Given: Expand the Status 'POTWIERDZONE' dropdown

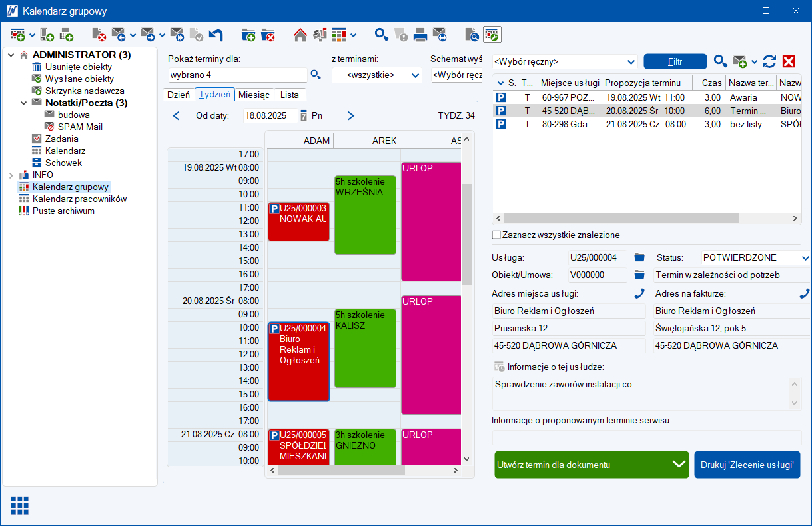Looking at the screenshot, I should tap(805, 257).
